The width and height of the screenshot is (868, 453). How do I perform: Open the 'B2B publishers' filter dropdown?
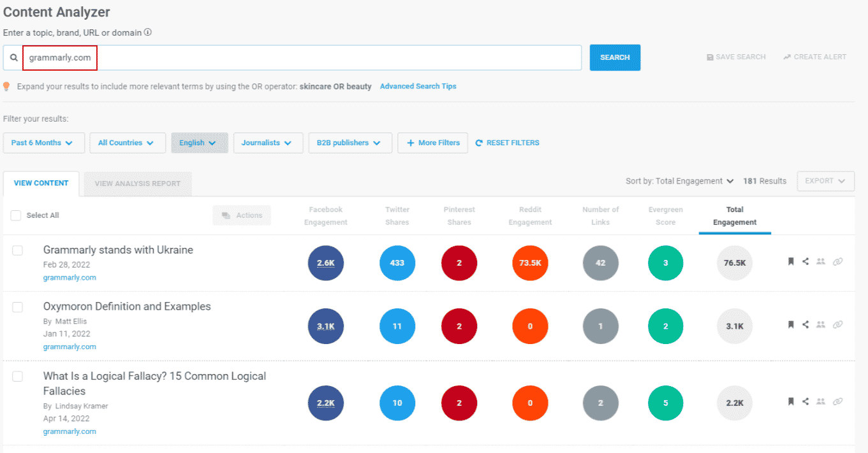(x=350, y=143)
